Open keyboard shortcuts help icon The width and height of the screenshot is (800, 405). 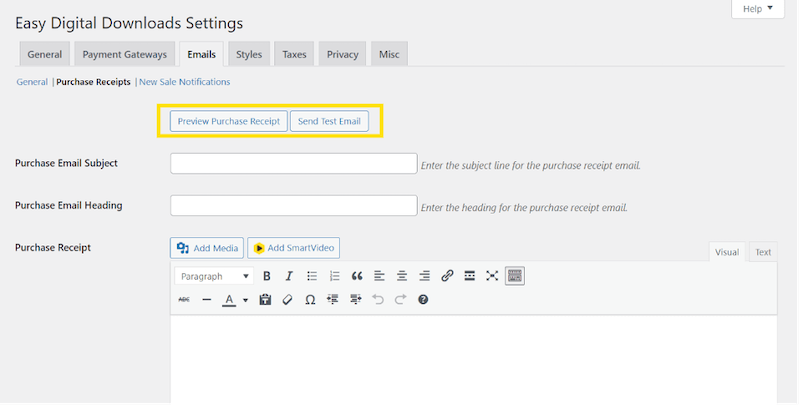click(x=423, y=299)
